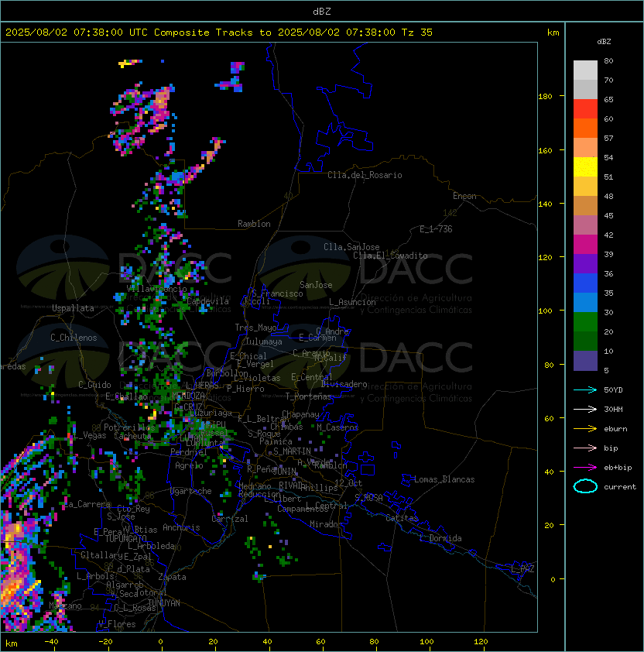The width and height of the screenshot is (644, 652).
Task: Click the 'Tulumaya' map label
Action: pyautogui.click(x=264, y=341)
